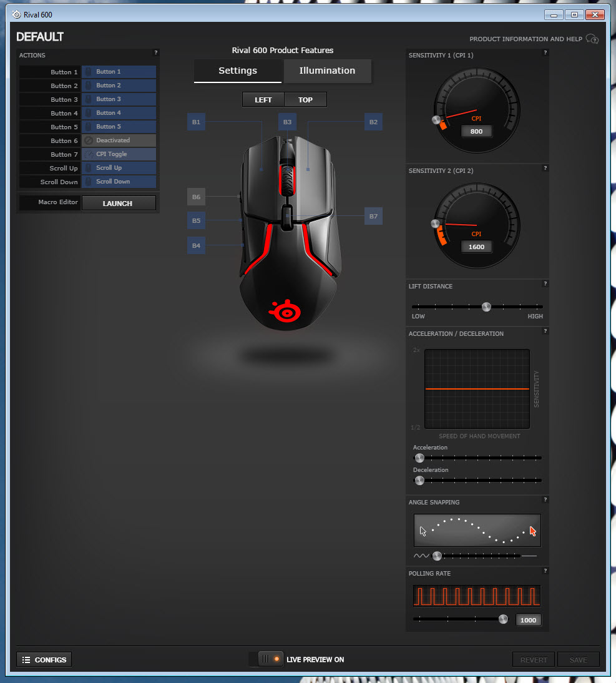Select the deactivated B6 button marker
The width and height of the screenshot is (616, 683).
click(x=197, y=197)
